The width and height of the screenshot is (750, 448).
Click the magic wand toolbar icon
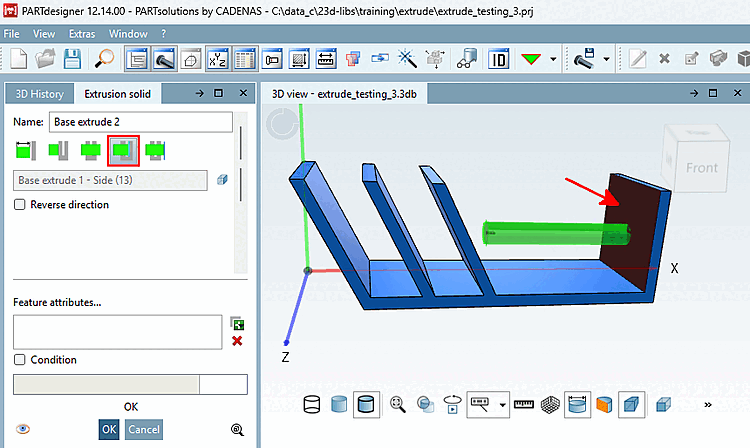407,59
